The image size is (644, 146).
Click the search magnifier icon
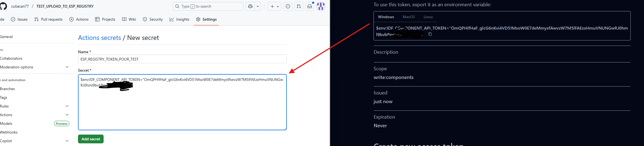click(177, 6)
